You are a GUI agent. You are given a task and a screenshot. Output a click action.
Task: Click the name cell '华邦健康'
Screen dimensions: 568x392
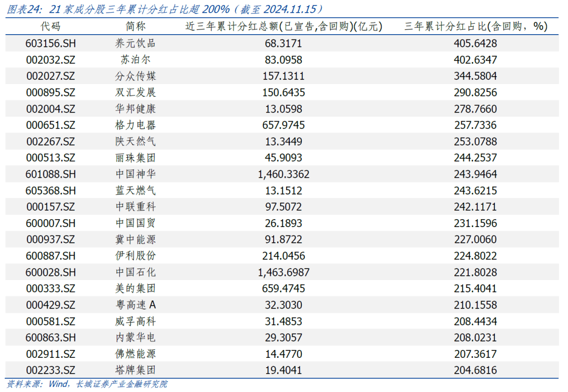click(x=136, y=109)
